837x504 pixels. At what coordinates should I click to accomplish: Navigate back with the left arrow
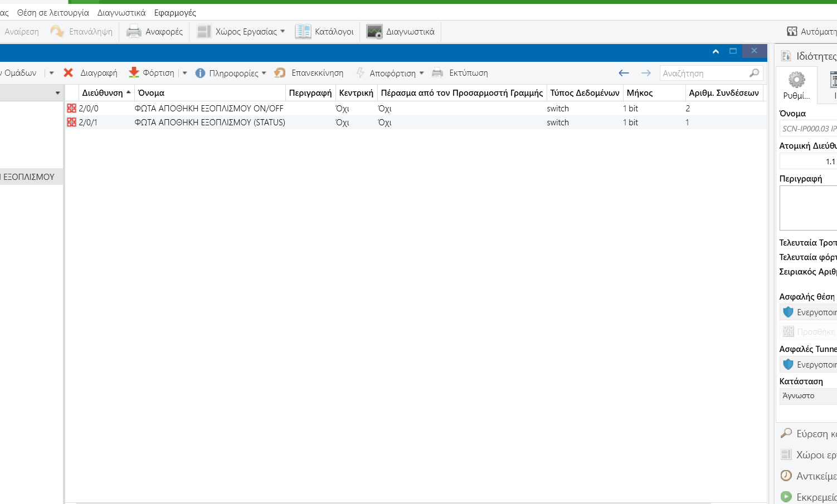tap(624, 73)
